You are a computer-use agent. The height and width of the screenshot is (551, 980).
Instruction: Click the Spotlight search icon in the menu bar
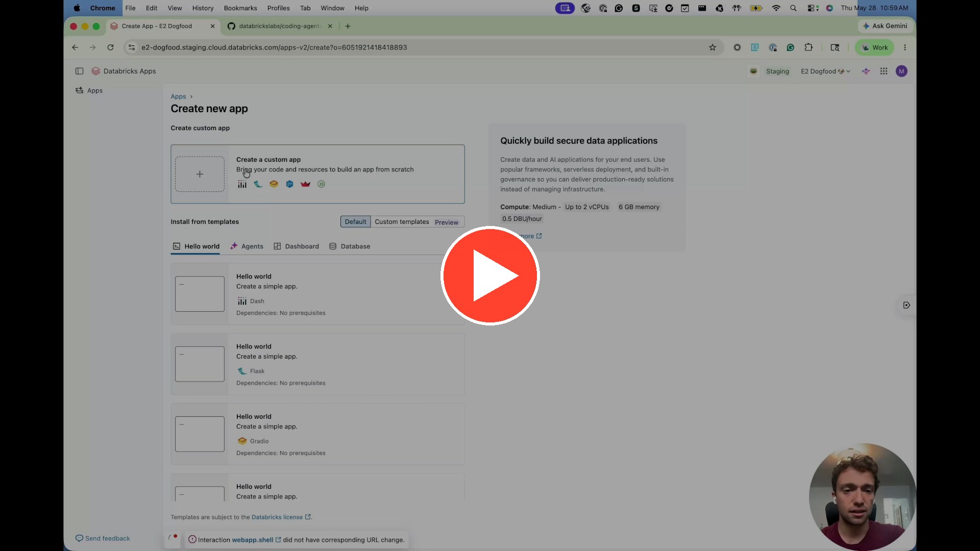tap(793, 8)
